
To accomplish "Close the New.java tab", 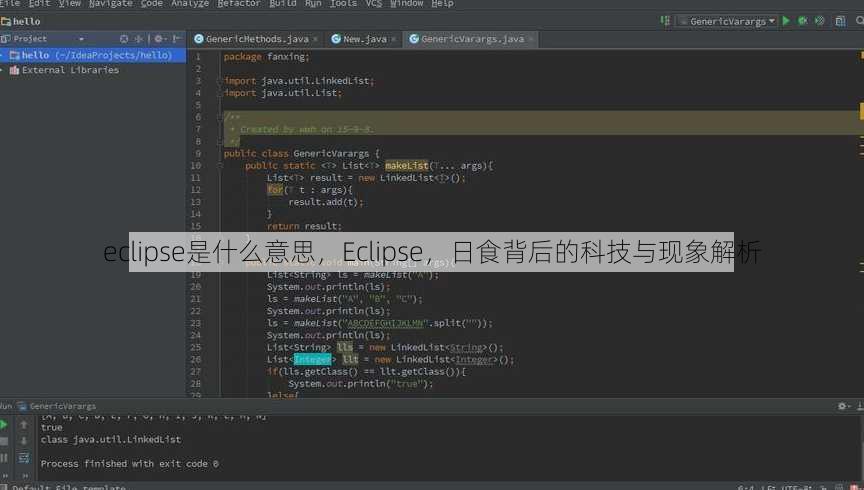I will [393, 39].
